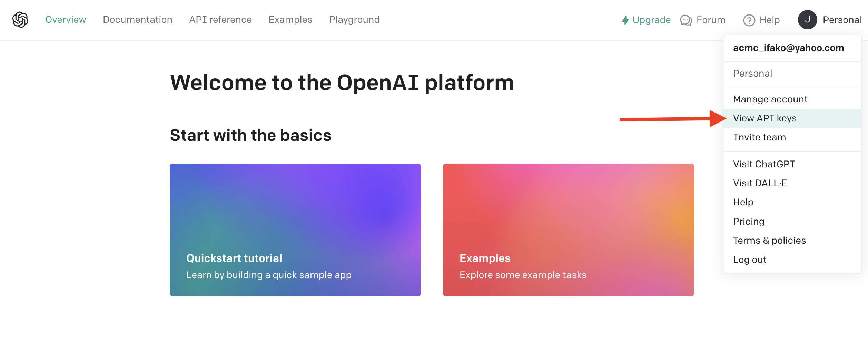Click the OpenAI logo icon
868x342 pixels.
20,20
